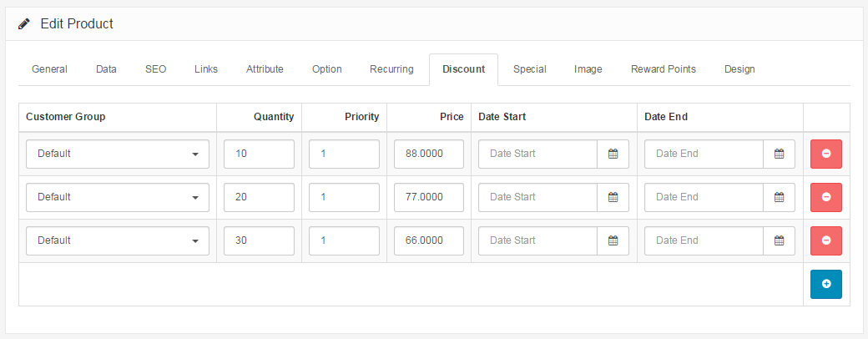The width and height of the screenshot is (868, 339).
Task: Click Date End input in quantity 20 row
Action: tap(704, 197)
